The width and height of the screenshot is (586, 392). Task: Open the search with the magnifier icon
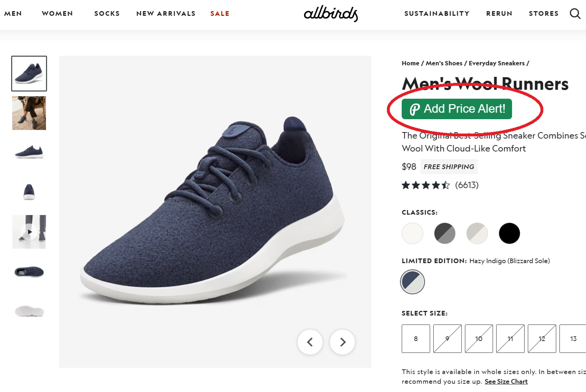(x=575, y=14)
